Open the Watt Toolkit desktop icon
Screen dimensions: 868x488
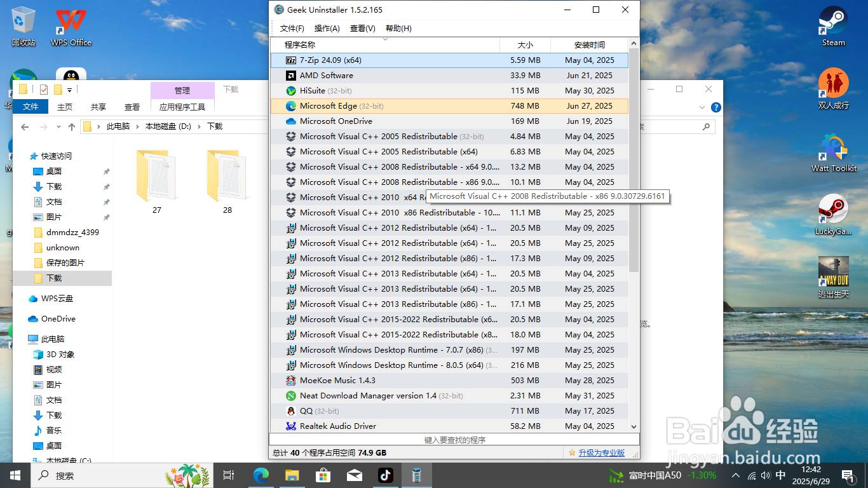[x=834, y=152]
